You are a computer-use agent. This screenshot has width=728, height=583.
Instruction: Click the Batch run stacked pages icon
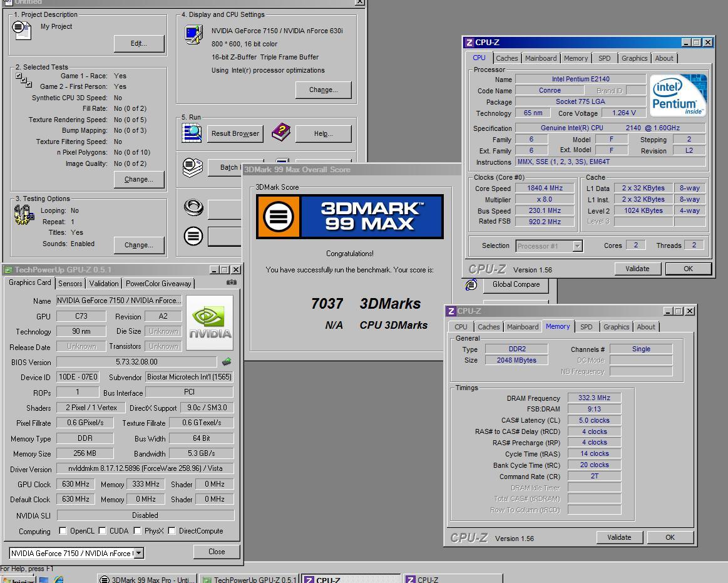coord(192,168)
